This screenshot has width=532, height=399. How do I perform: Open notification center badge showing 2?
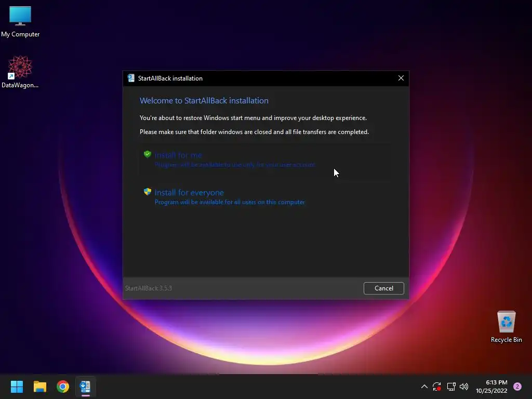(x=517, y=387)
